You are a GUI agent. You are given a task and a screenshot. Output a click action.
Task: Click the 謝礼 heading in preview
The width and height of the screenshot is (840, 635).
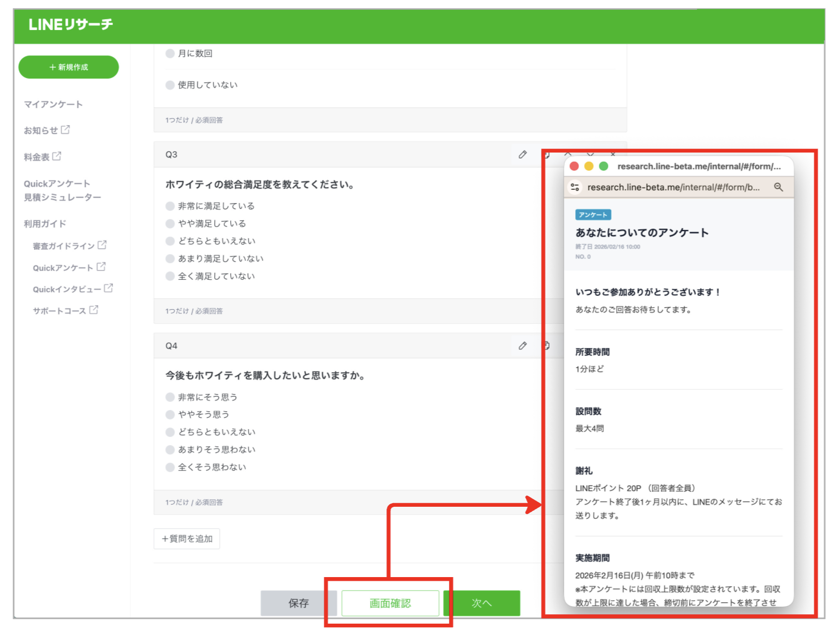click(x=584, y=471)
